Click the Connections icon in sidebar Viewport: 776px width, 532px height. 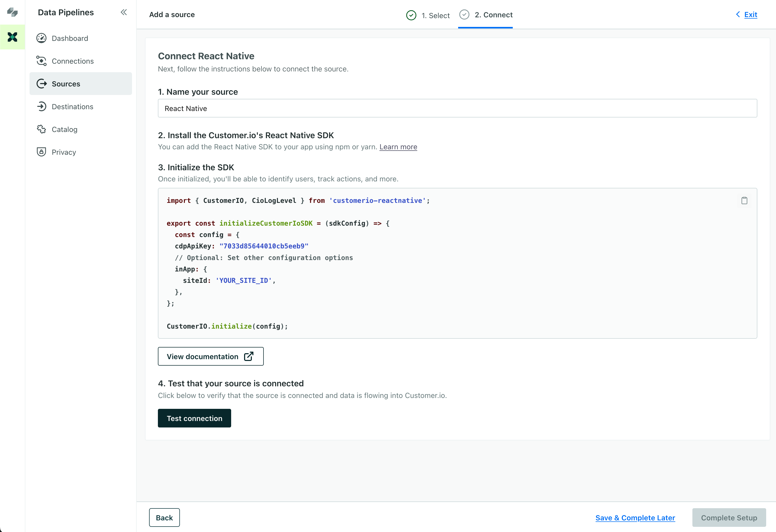(x=41, y=61)
